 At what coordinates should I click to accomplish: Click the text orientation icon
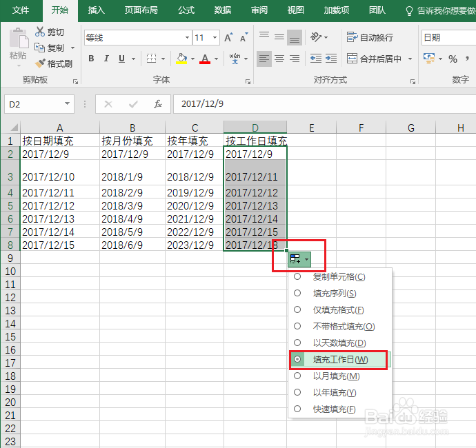tap(316, 37)
